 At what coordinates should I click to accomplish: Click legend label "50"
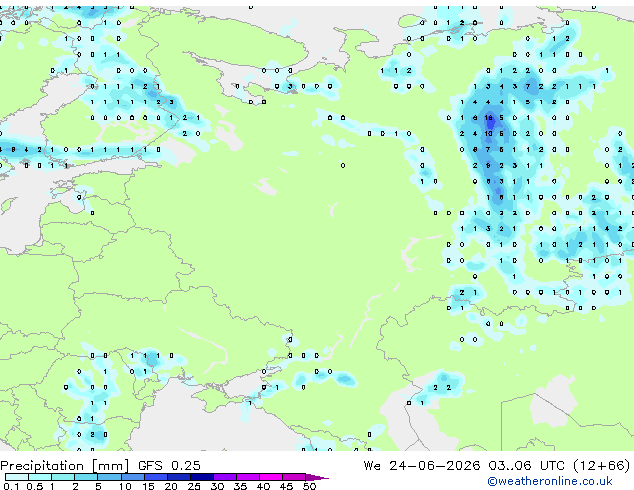309,486
